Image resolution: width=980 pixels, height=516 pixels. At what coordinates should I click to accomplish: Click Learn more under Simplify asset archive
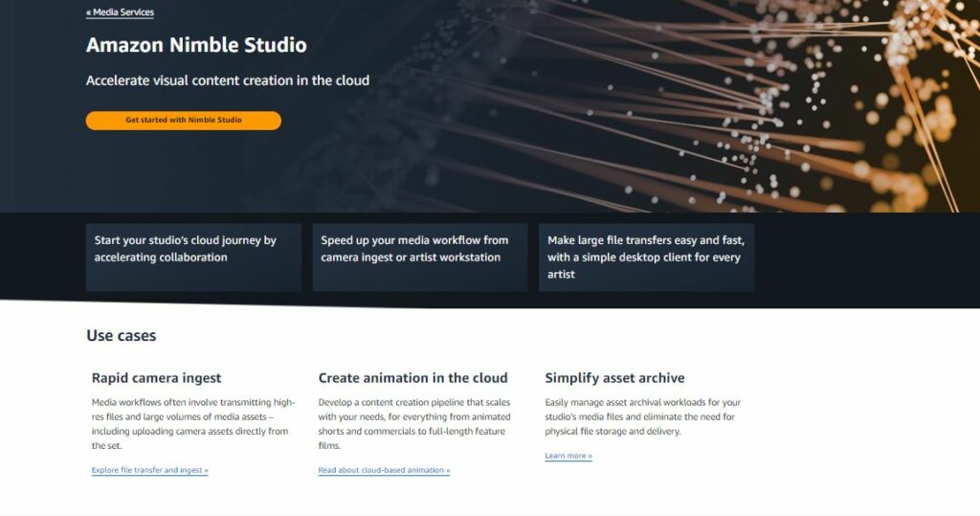pos(568,456)
